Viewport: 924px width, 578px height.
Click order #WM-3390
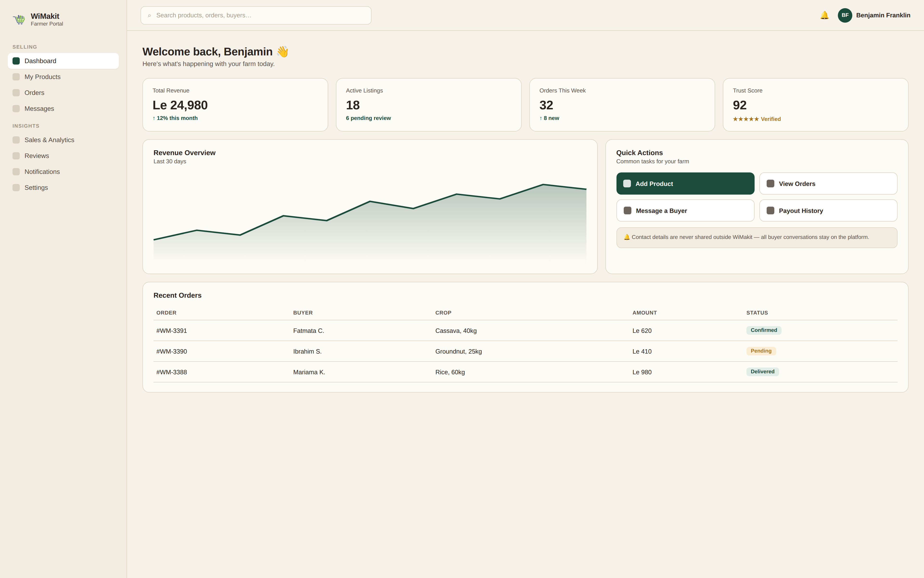pyautogui.click(x=171, y=351)
